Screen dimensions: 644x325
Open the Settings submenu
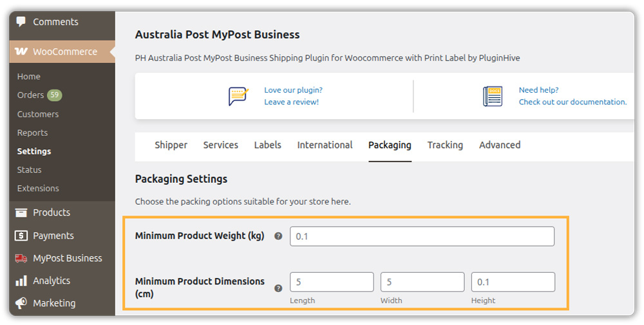coord(34,151)
